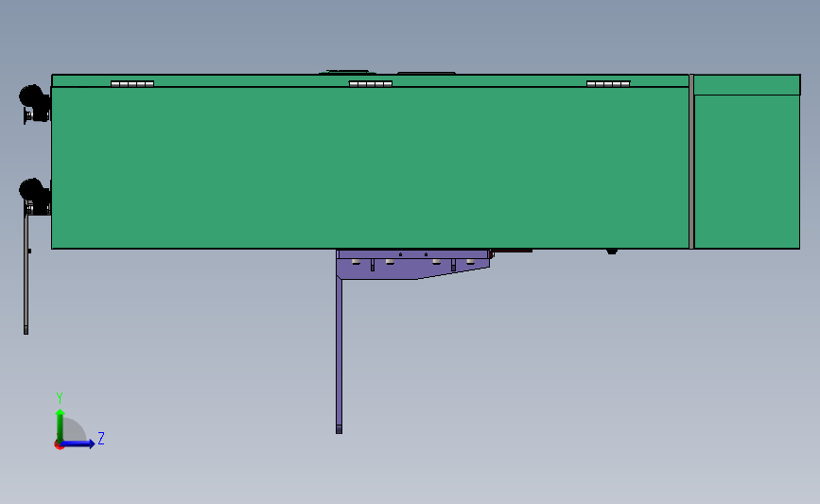Select the middle silver hinge
820x504 pixels.
coord(370,83)
